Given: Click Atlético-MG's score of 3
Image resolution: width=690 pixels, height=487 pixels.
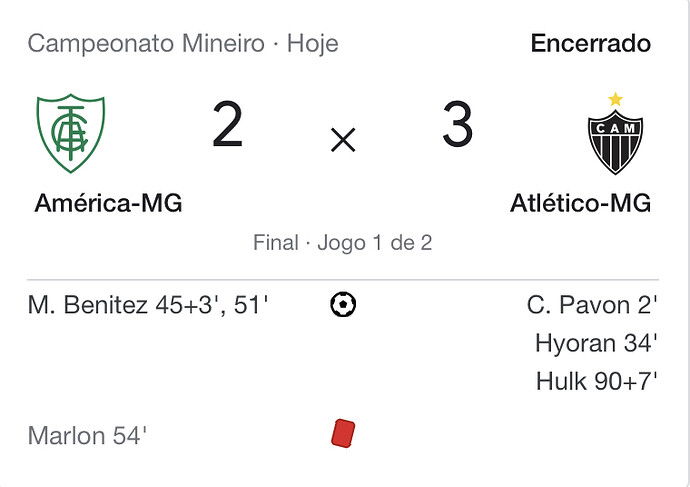Looking at the screenshot, I should click(x=458, y=124).
